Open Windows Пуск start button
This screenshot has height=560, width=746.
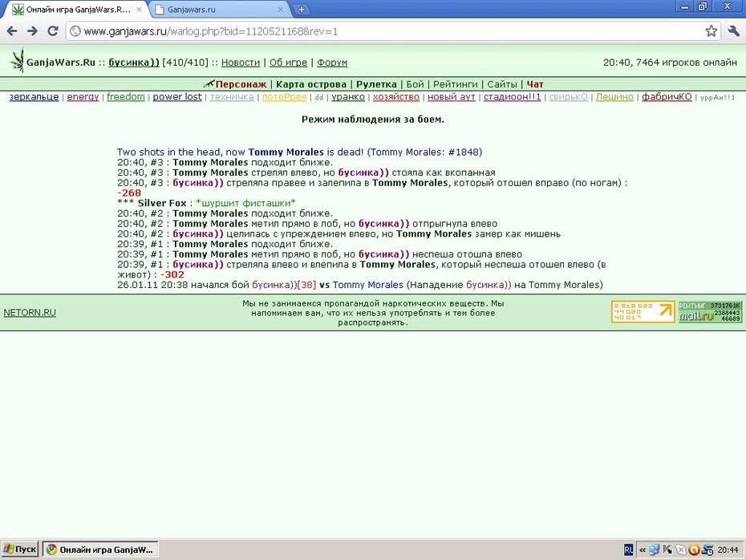[x=19, y=549]
